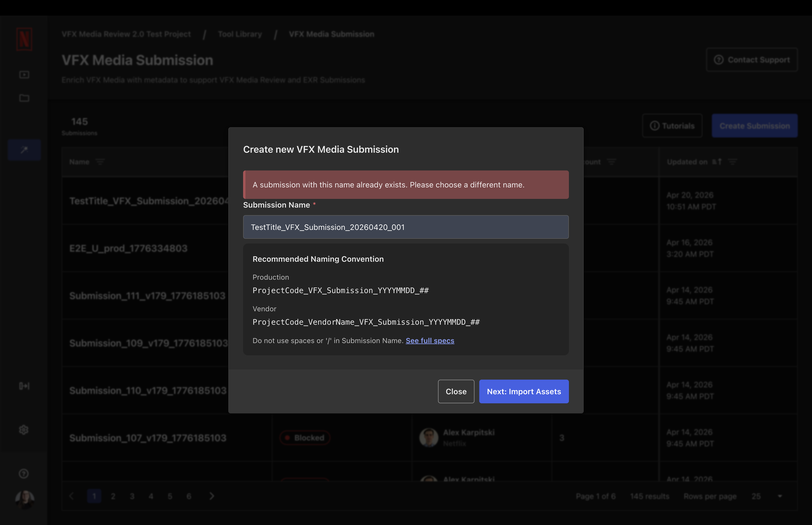This screenshot has width=812, height=525.
Task: Click the Name column header
Action: click(79, 162)
